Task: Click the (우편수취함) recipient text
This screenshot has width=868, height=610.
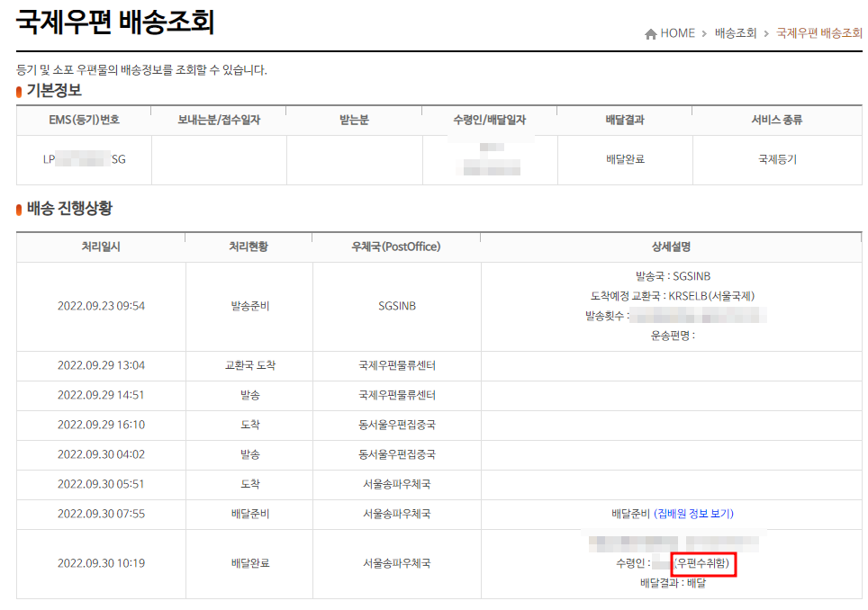Action: (702, 563)
